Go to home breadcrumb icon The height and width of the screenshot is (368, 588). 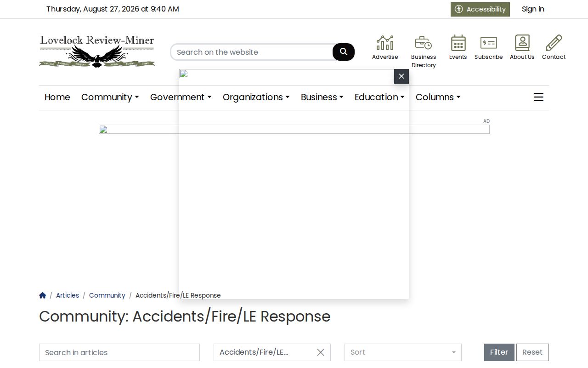coord(43,295)
